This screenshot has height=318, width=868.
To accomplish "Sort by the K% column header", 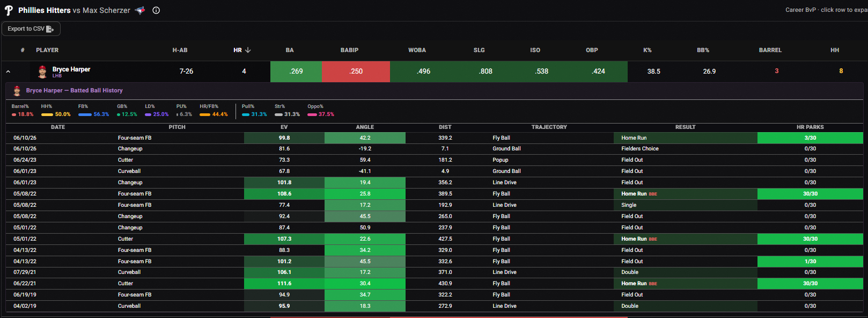I will coord(648,50).
